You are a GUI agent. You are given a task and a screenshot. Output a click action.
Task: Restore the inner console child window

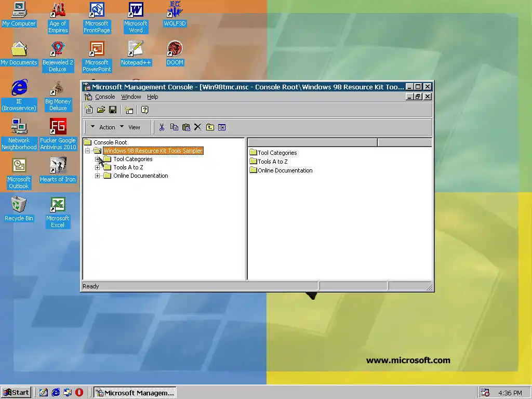[x=418, y=97]
